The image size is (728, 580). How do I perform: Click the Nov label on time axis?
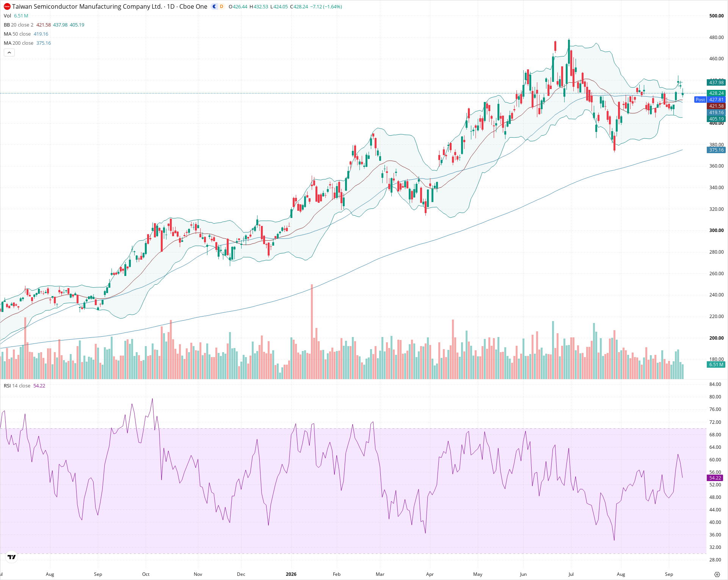198,574
